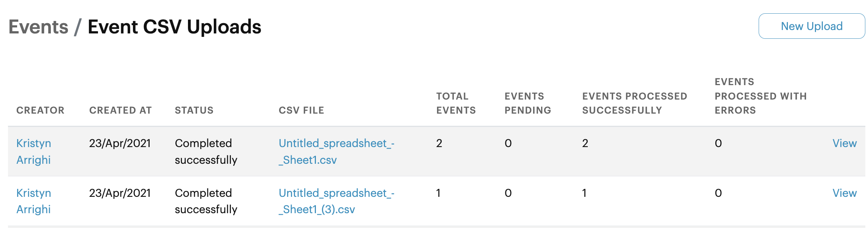
Task: Open Kristyn Arrighi profile in second row
Action: pos(34,201)
